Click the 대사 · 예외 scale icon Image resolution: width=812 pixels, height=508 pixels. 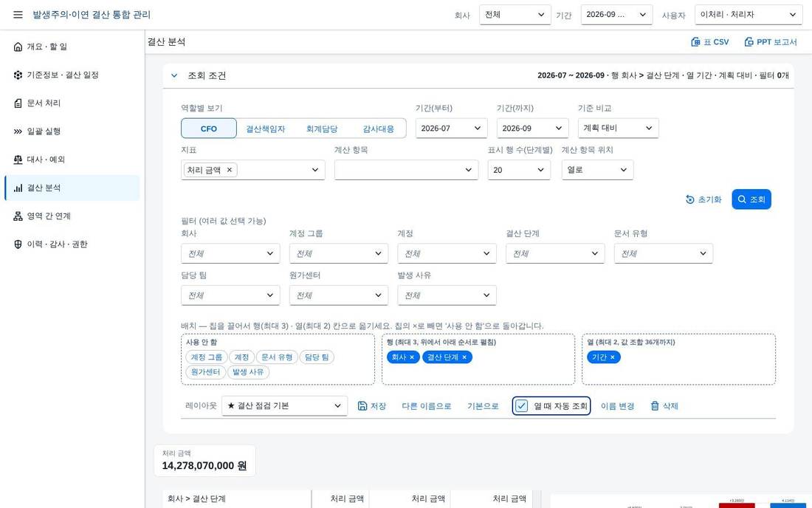pyautogui.click(x=18, y=159)
